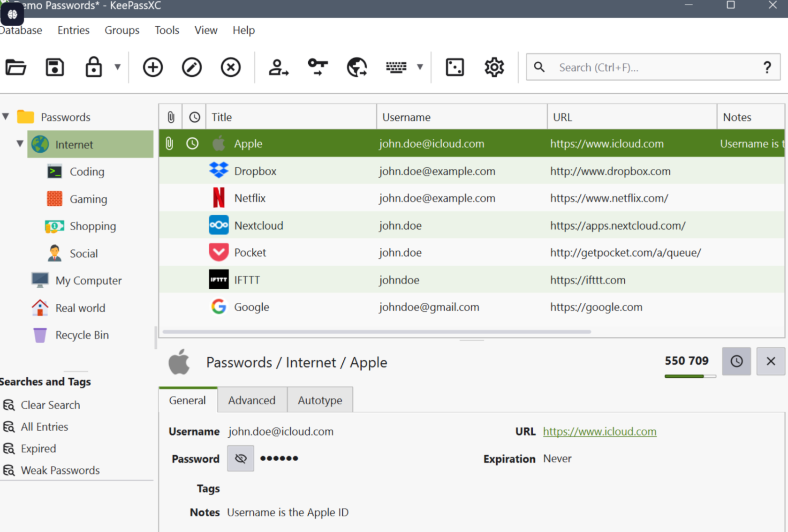
Task: Collapse the Passwords root group
Action: (6, 116)
